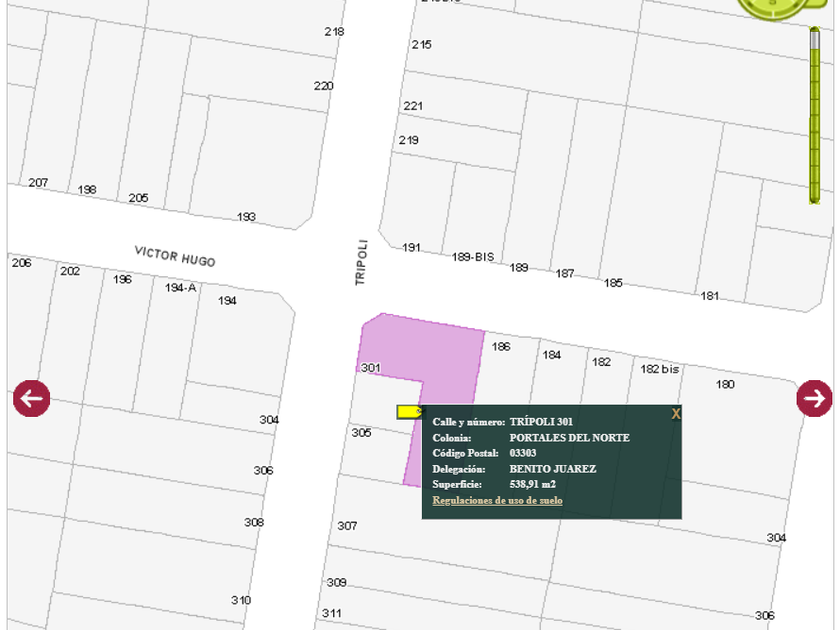Pan the map left with the red arrow

[x=31, y=398]
